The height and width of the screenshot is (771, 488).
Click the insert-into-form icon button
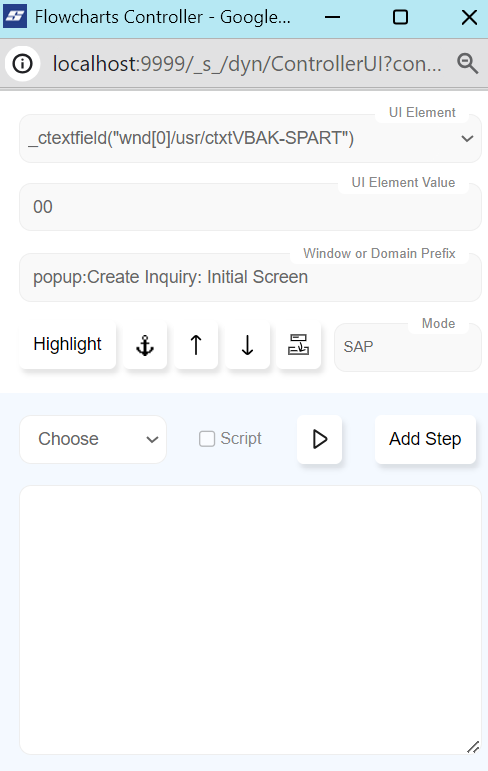[299, 345]
